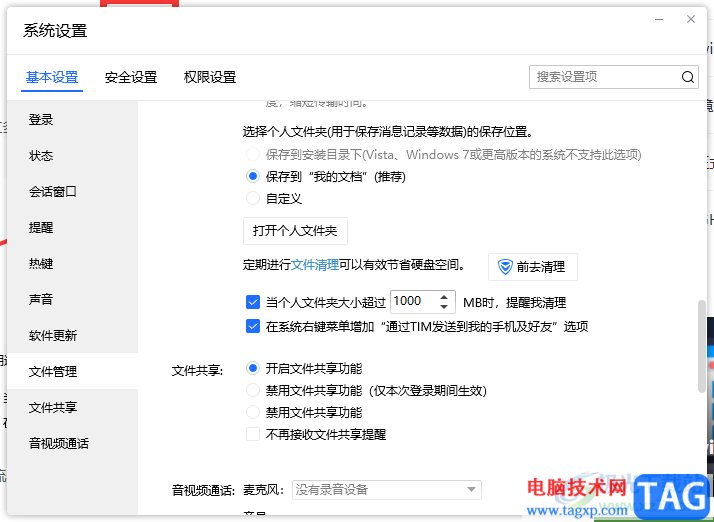Select 禁用文件共享功能 (仅本次登录期间生效) radio
This screenshot has height=522, width=714.
[x=253, y=390]
